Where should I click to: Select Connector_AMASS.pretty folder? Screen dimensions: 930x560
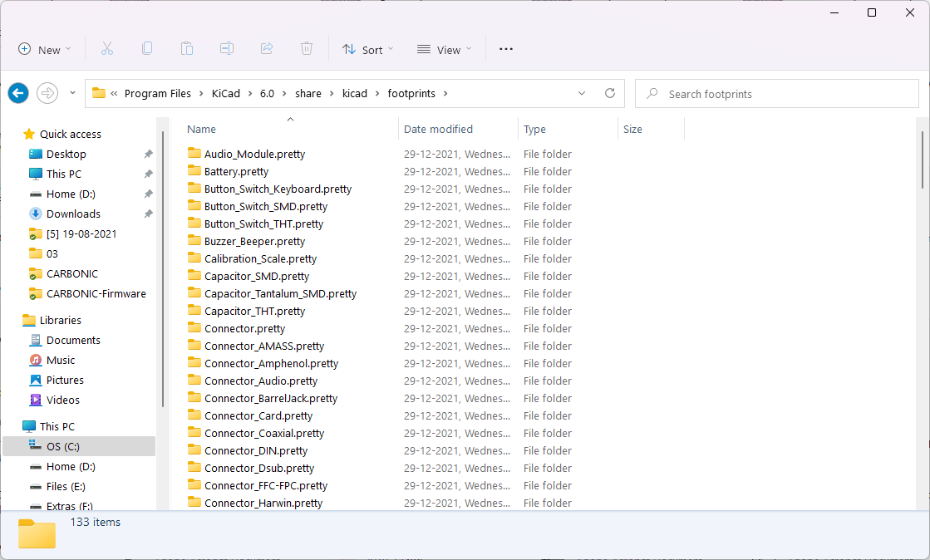coord(264,346)
